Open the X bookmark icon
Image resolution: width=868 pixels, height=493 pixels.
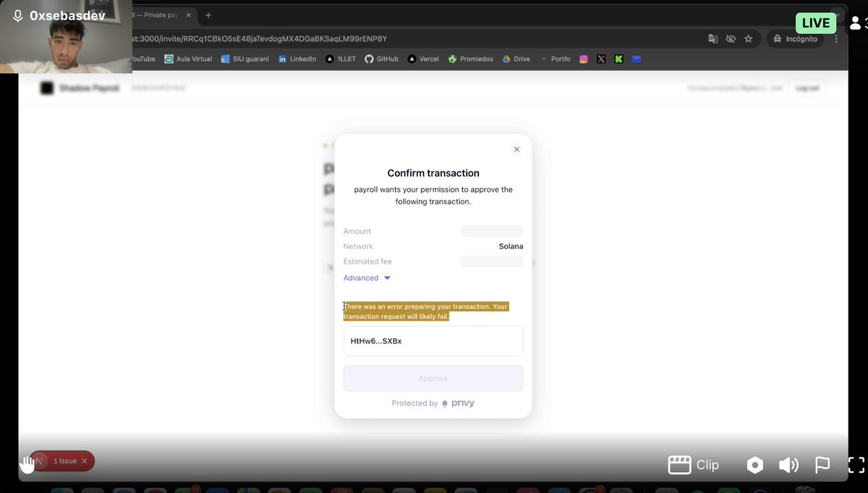601,59
